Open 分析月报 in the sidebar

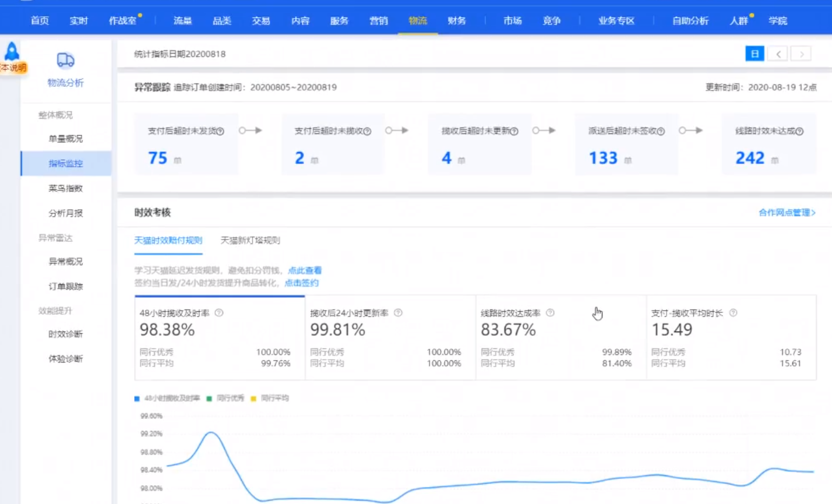66,213
